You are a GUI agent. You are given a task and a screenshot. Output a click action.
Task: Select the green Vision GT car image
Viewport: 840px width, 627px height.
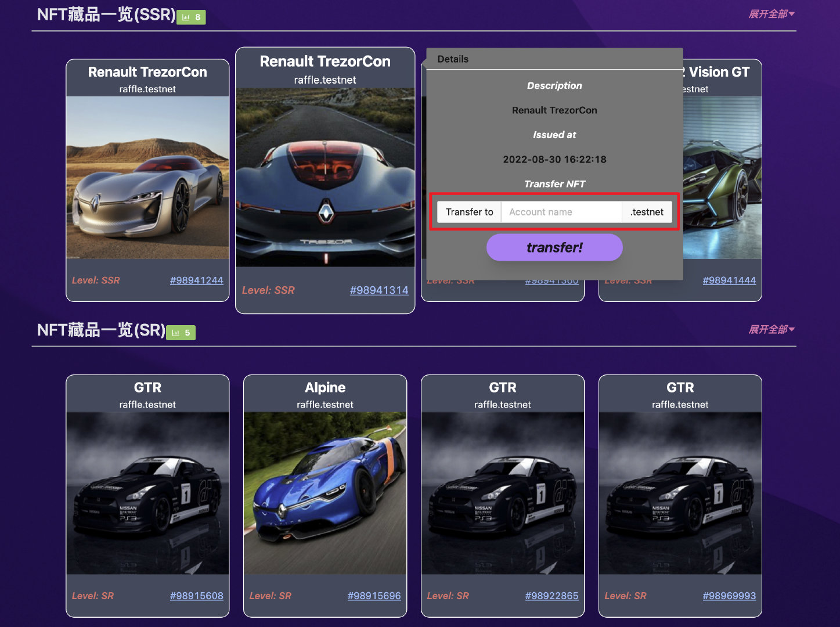click(722, 178)
